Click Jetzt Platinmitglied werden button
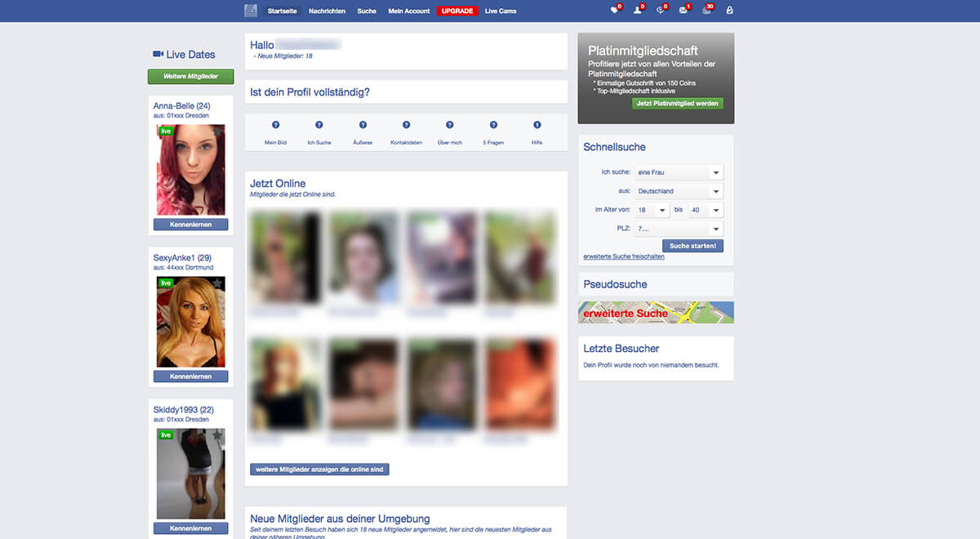 (678, 104)
